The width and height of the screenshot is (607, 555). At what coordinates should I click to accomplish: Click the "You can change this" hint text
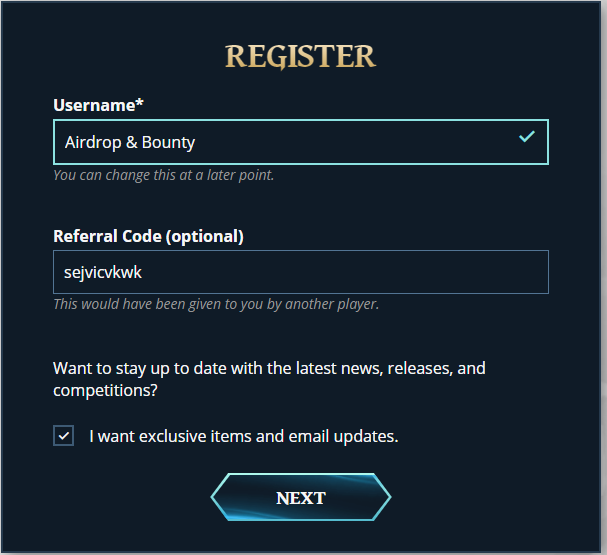pos(163,175)
